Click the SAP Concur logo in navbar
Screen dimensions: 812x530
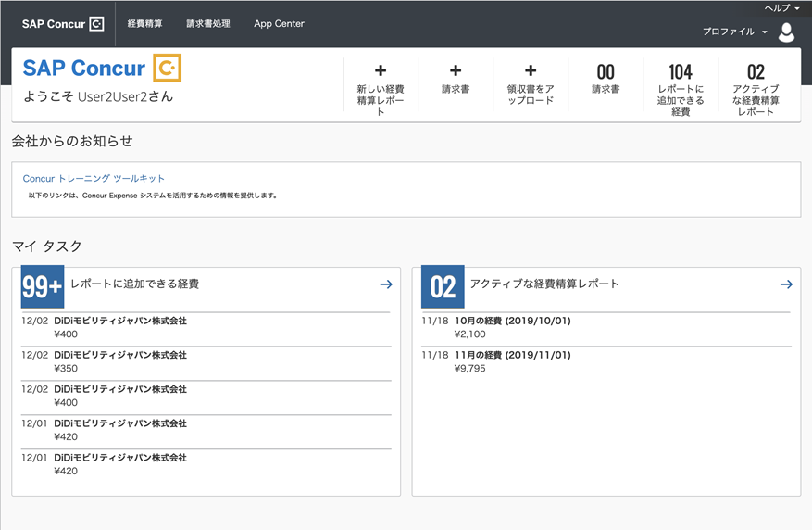pos(63,24)
